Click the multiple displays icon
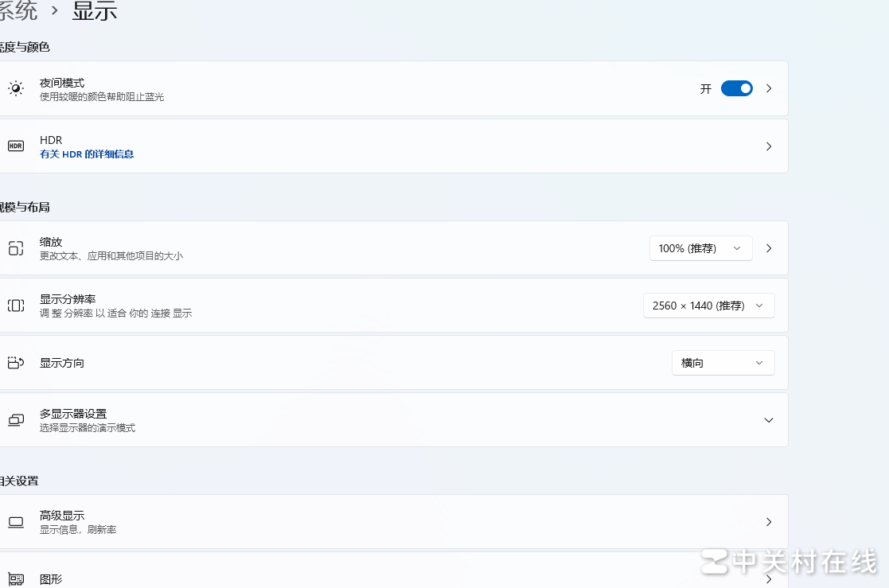 pyautogui.click(x=16, y=420)
